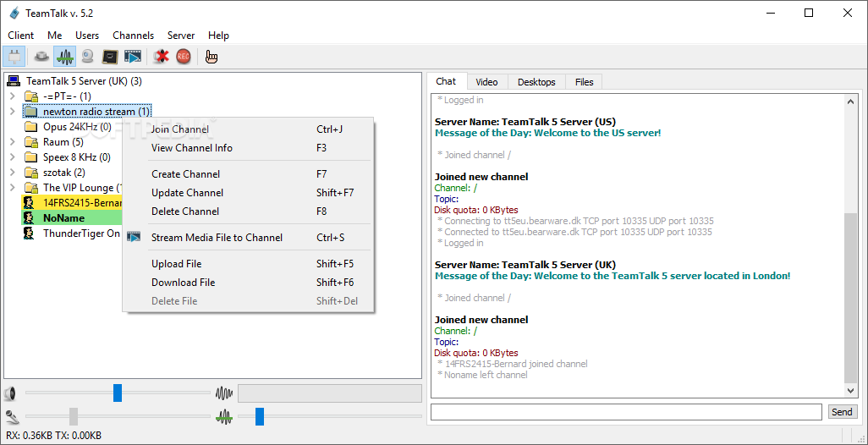
Task: Click the black waveform icon beside volume slider
Action: click(223, 393)
